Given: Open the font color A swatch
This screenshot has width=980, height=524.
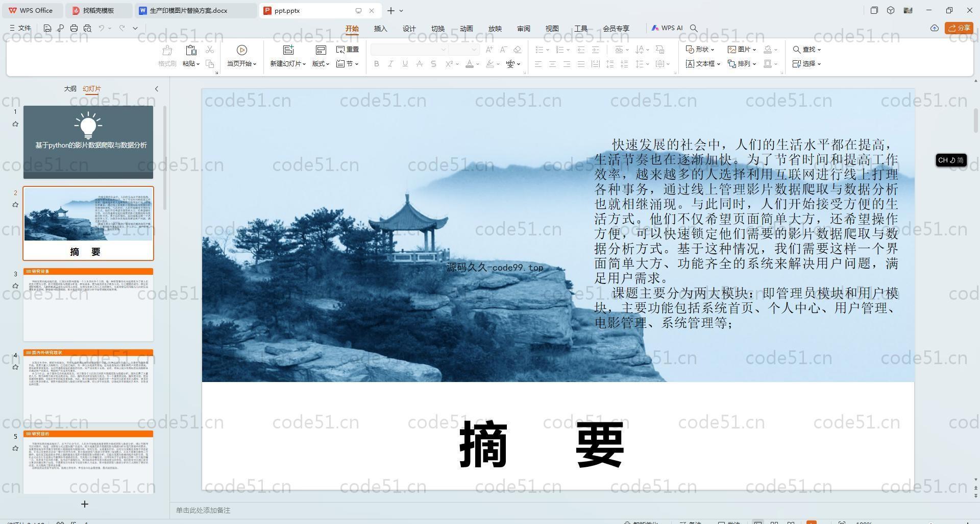Looking at the screenshot, I should click(x=470, y=64).
